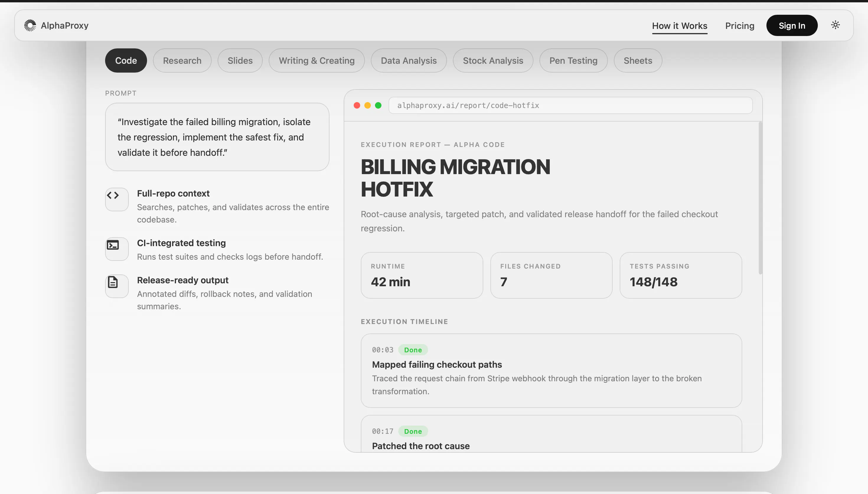Open the Stock Analysis tab
The image size is (868, 494).
(x=493, y=60)
